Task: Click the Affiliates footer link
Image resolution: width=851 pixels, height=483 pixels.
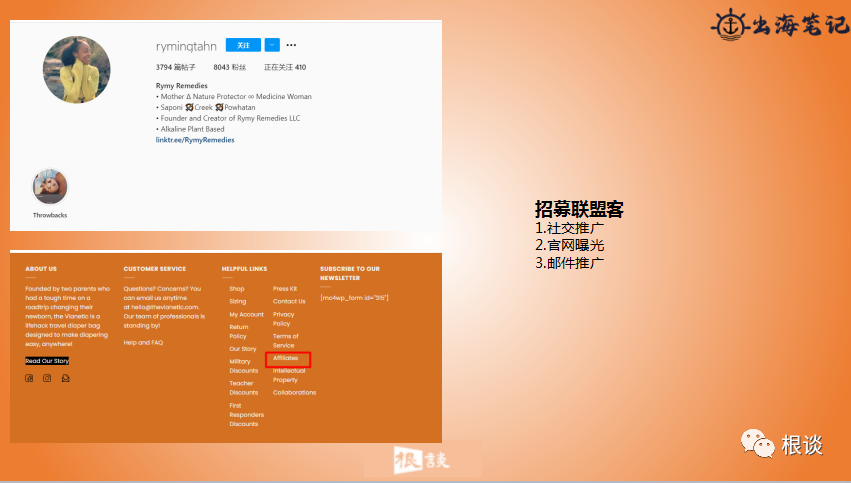Action: click(x=285, y=358)
